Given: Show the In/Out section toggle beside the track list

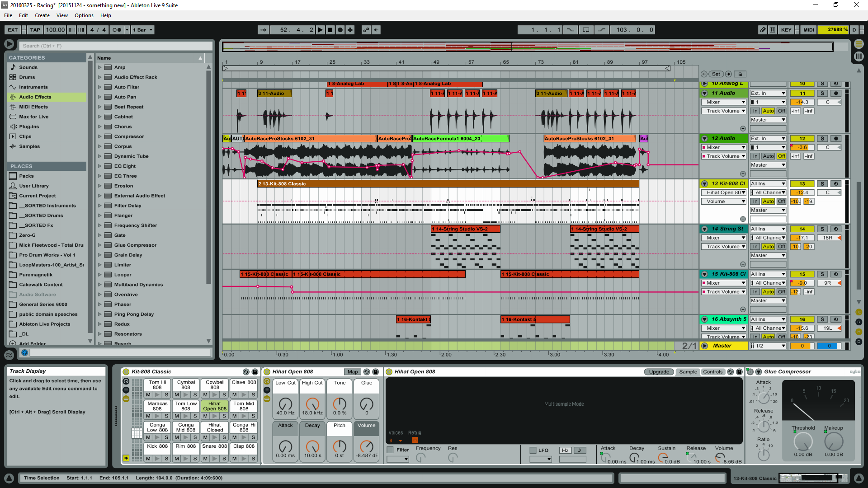Looking at the screenshot, I should (x=859, y=312).
